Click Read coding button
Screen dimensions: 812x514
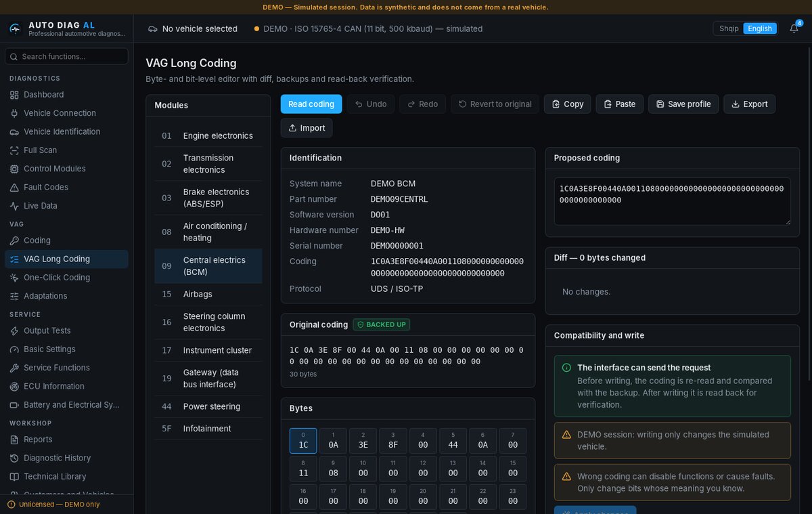tap(311, 104)
